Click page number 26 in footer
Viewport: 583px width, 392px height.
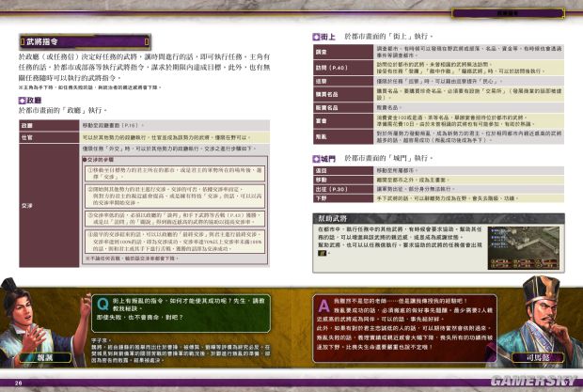pos(19,383)
